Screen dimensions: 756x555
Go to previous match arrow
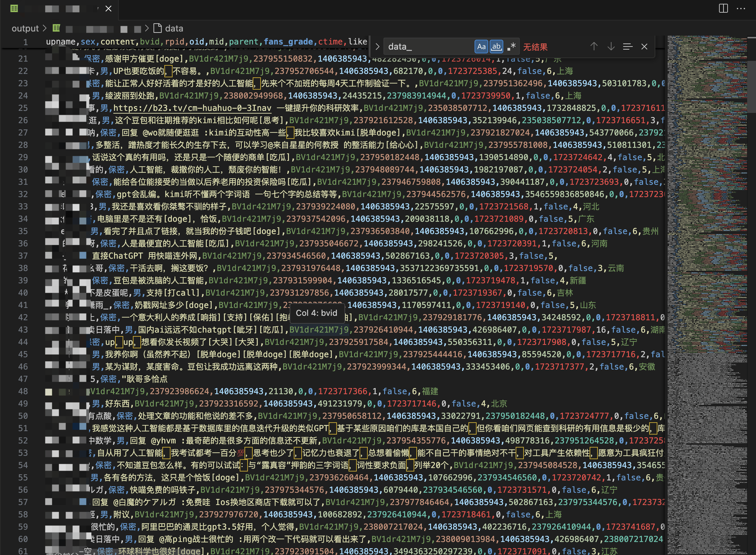click(594, 47)
